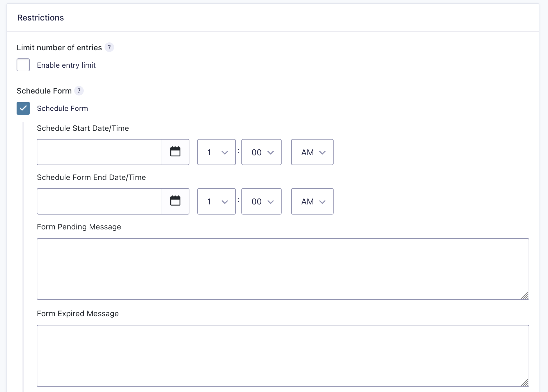Enable entry limit checkbox
This screenshot has width=548, height=392.
[x=23, y=65]
